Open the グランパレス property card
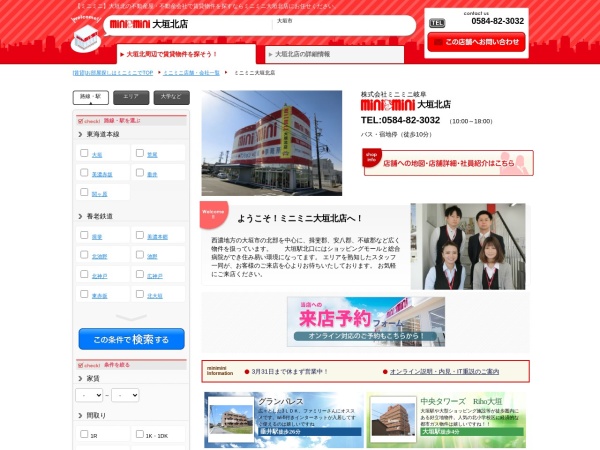Image resolution: width=600 pixels, height=450 pixels. pos(284,420)
